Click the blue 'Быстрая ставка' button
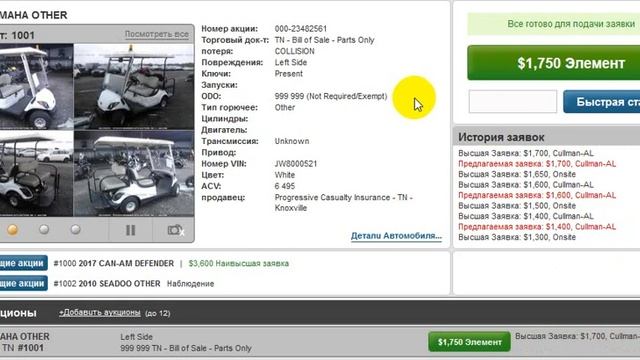The width and height of the screenshot is (640, 360). (x=602, y=102)
